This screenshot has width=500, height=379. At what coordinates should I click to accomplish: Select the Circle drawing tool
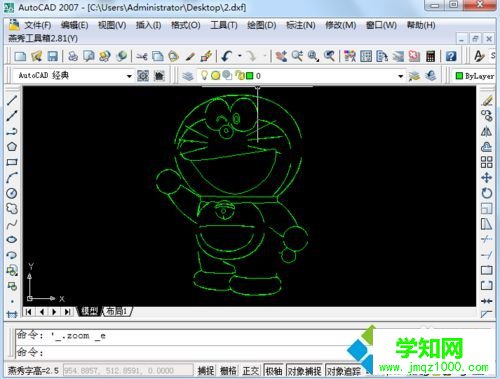tap(12, 193)
